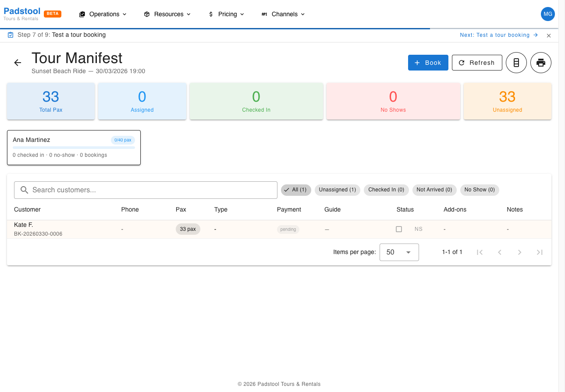565x392 pixels.
Task: Open Items per page dropdown
Action: point(399,252)
